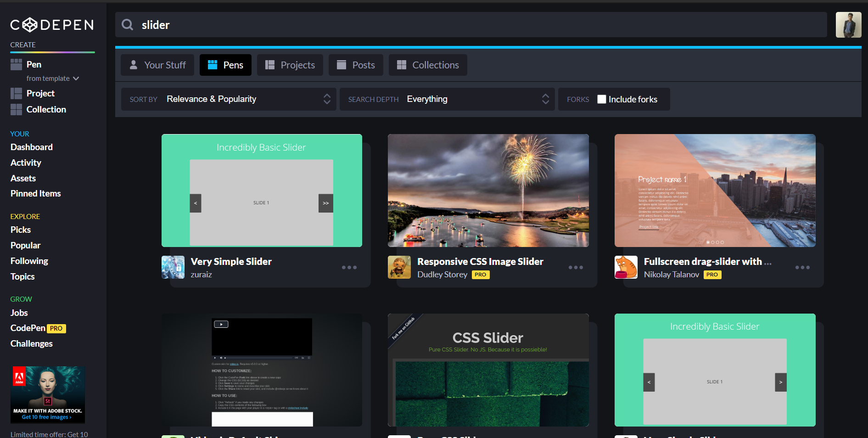The image size is (868, 438).
Task: Go to the Challenges page
Action: click(x=32, y=343)
